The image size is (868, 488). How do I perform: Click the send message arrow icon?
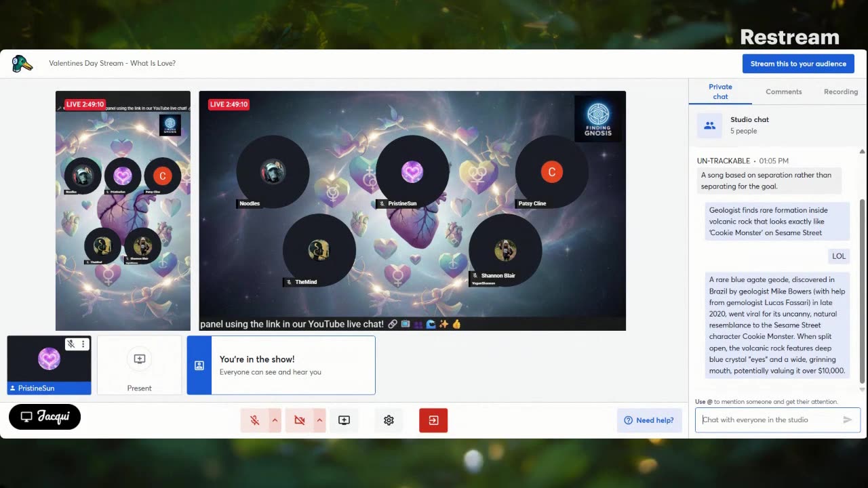coord(847,420)
